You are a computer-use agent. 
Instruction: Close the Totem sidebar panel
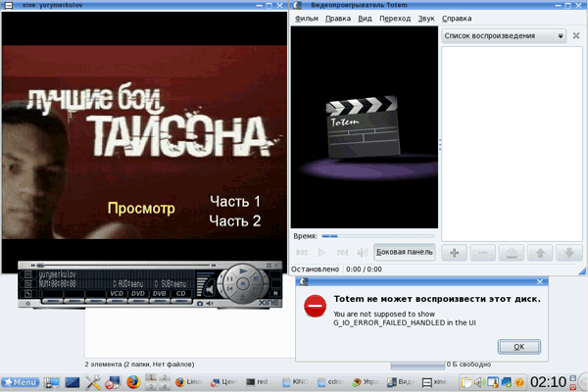coord(576,35)
